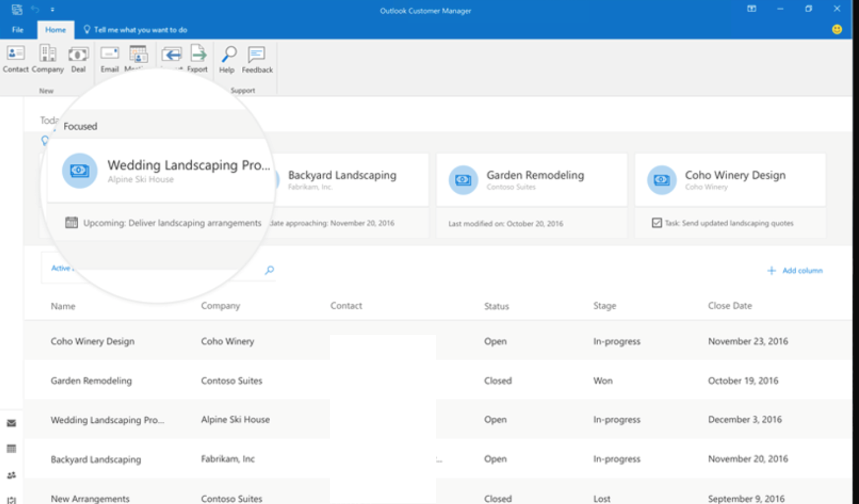859x504 pixels.
Task: Click the task checkbox icon on Coho Winery card
Action: pyautogui.click(x=657, y=223)
